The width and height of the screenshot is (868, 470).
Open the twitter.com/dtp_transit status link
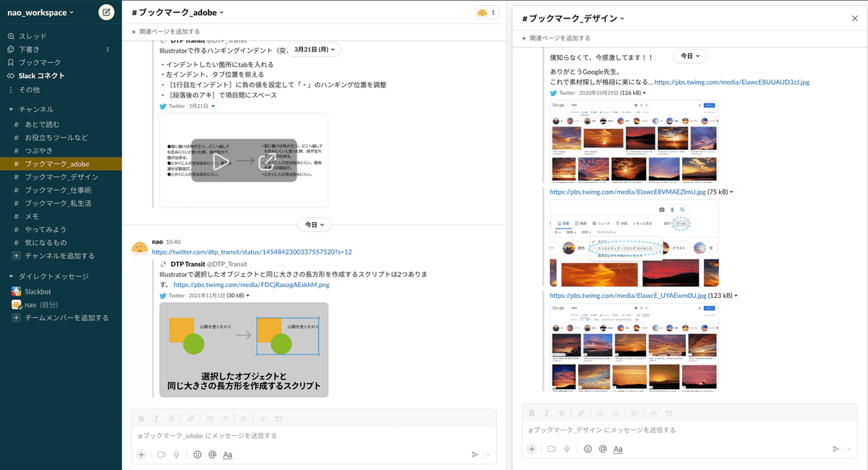point(252,252)
